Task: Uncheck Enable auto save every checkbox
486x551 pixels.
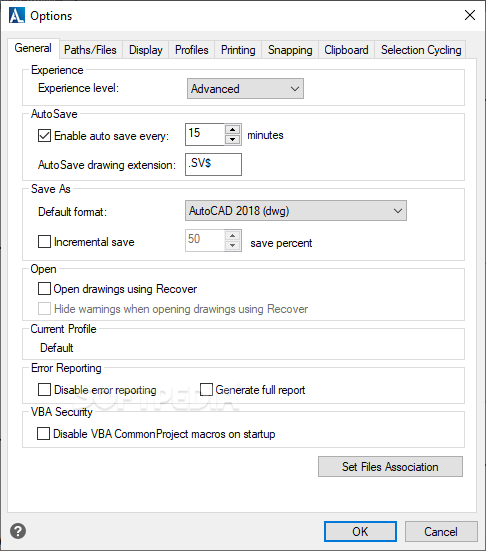Action: [44, 136]
